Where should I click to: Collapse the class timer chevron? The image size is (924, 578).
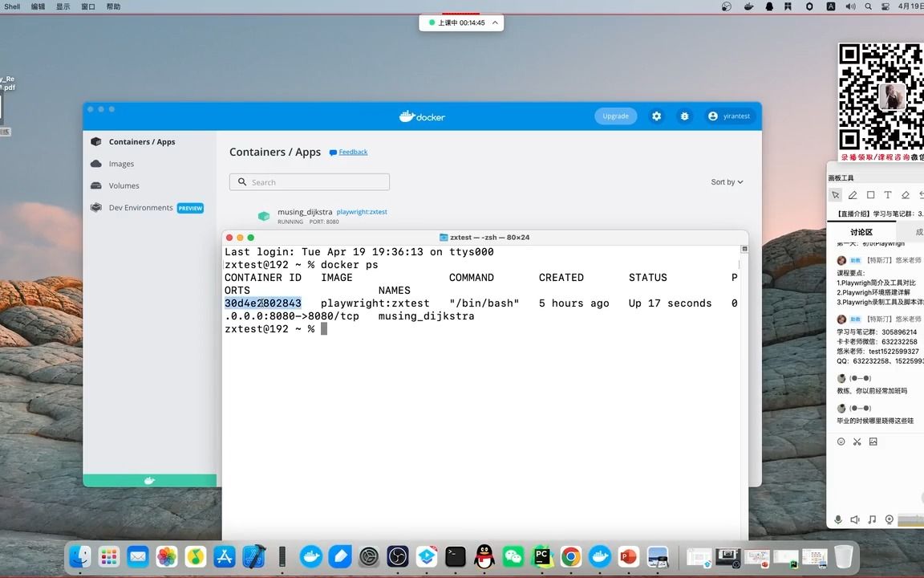pos(495,22)
